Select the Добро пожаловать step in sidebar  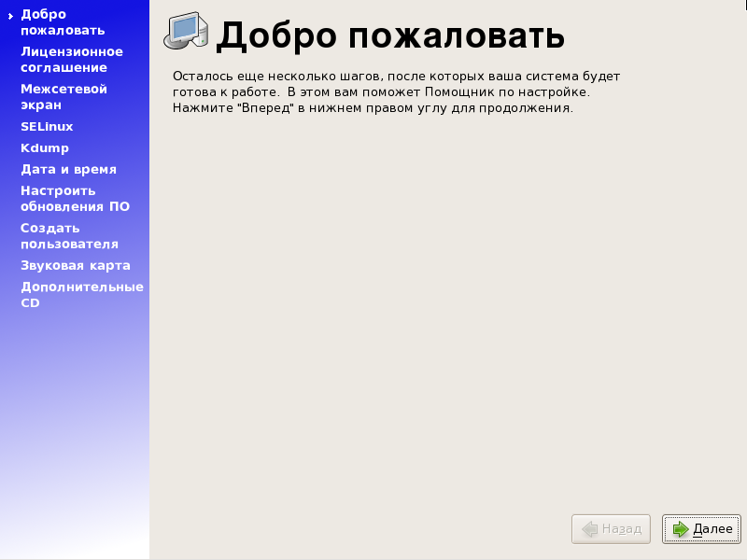(x=63, y=22)
